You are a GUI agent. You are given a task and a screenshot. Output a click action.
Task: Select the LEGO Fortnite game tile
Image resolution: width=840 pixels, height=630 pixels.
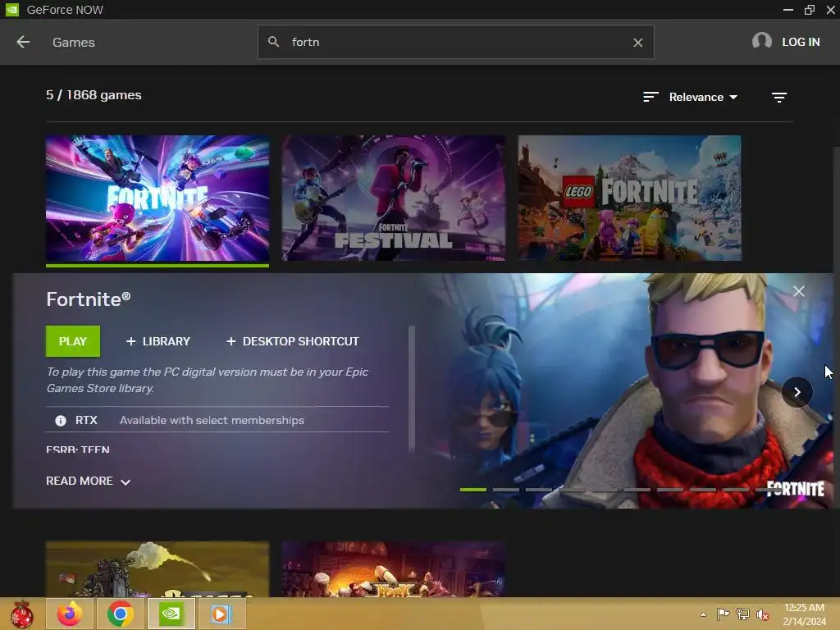(x=629, y=199)
